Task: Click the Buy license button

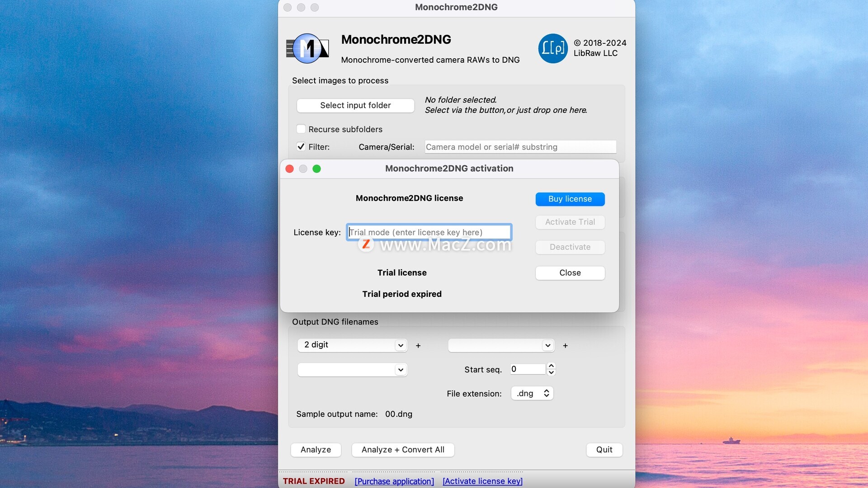Action: click(570, 199)
